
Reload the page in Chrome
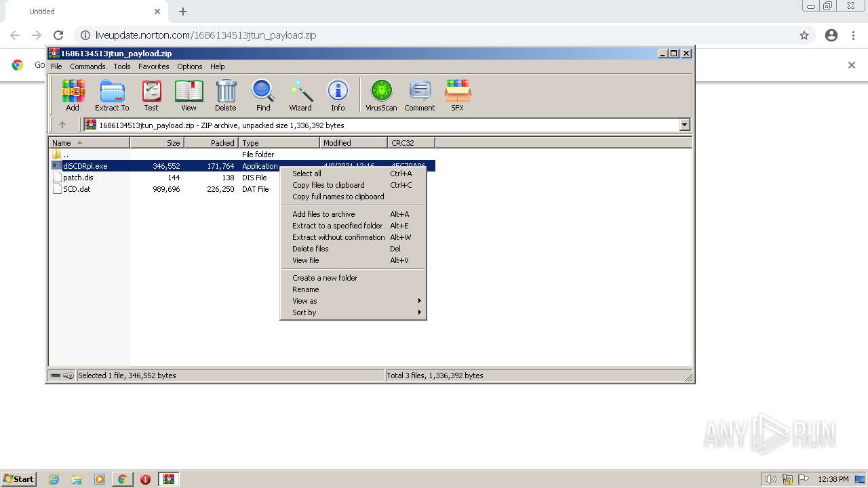[x=58, y=35]
